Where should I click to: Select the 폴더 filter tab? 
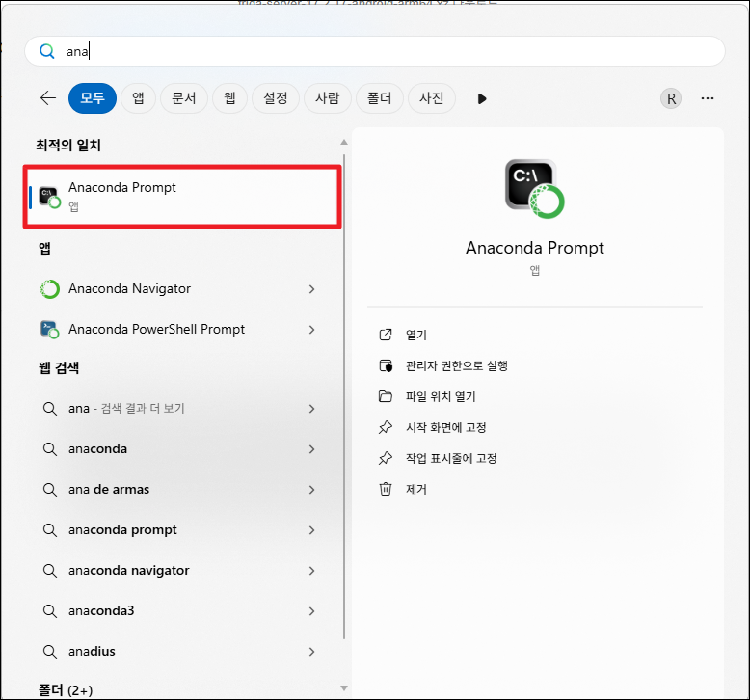(379, 98)
